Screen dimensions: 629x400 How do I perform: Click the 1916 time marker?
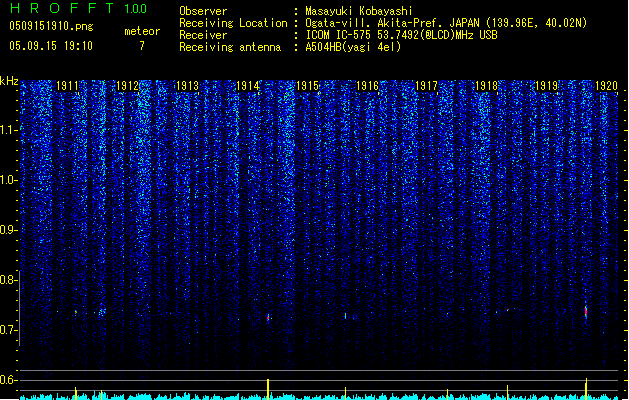(x=367, y=86)
